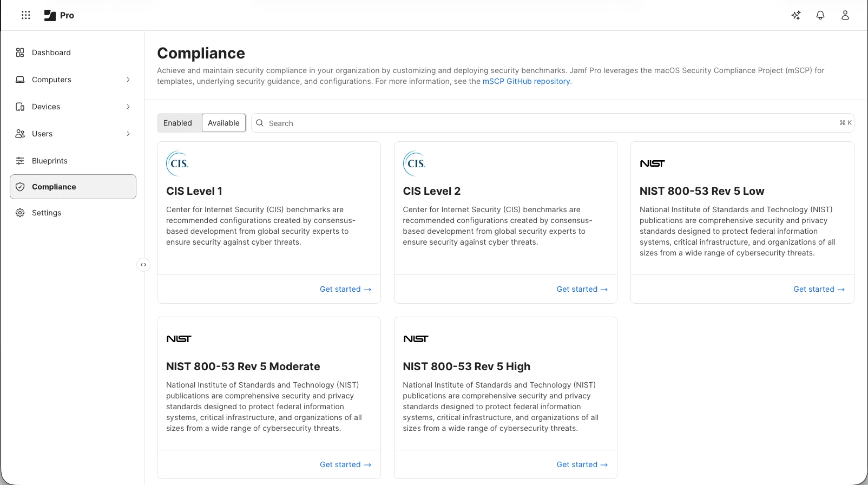Click the search magnifier icon

coord(260,123)
